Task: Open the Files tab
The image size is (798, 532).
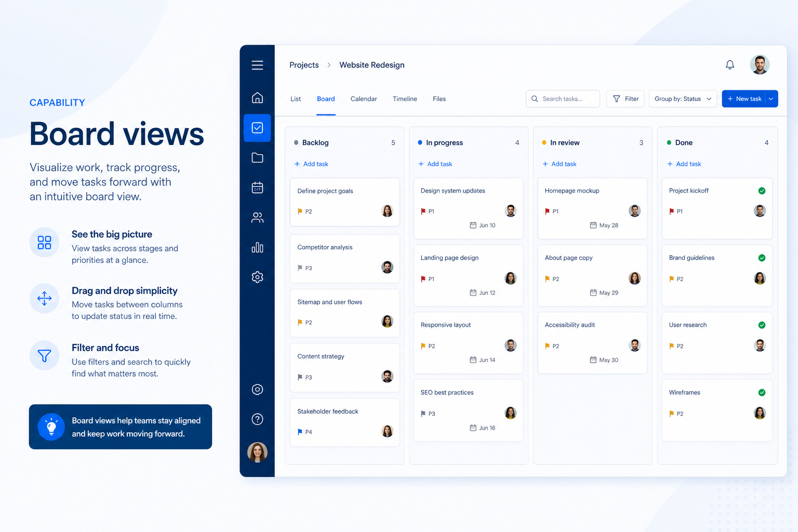Action: 439,99
